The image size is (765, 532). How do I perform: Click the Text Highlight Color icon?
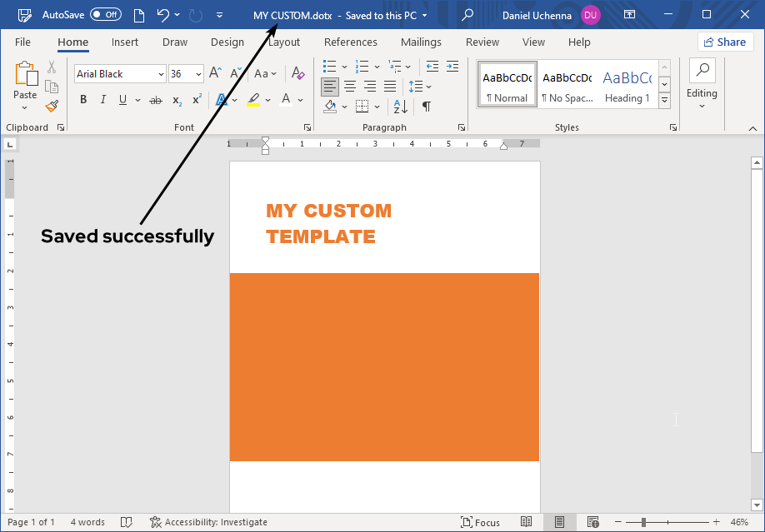(252, 99)
